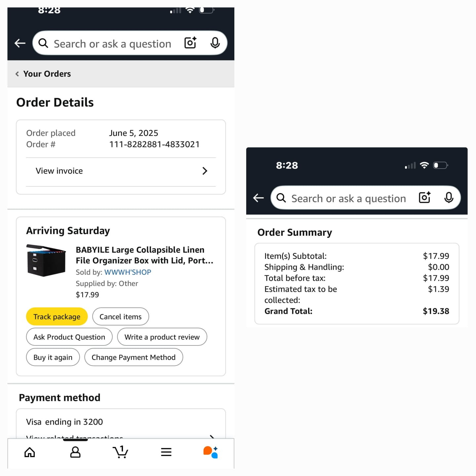This screenshot has height=476, width=476.
Task: Open the shopping cart with 1 item
Action: coord(120,452)
